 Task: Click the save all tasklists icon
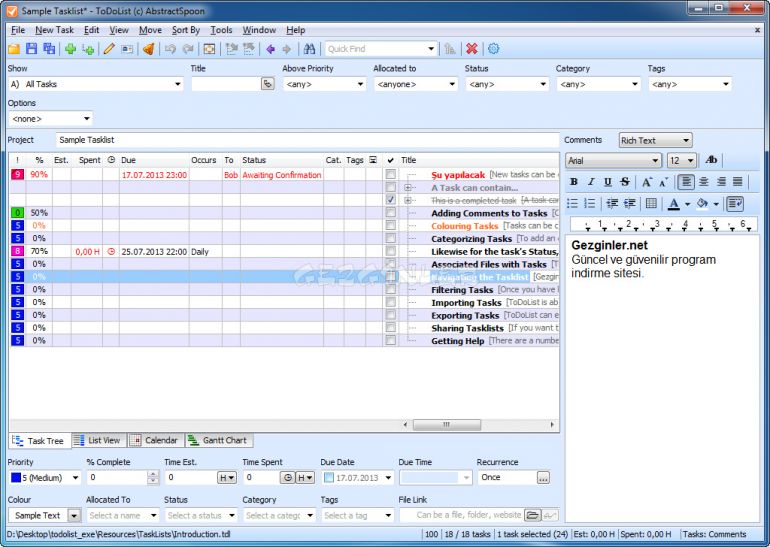[x=49, y=49]
